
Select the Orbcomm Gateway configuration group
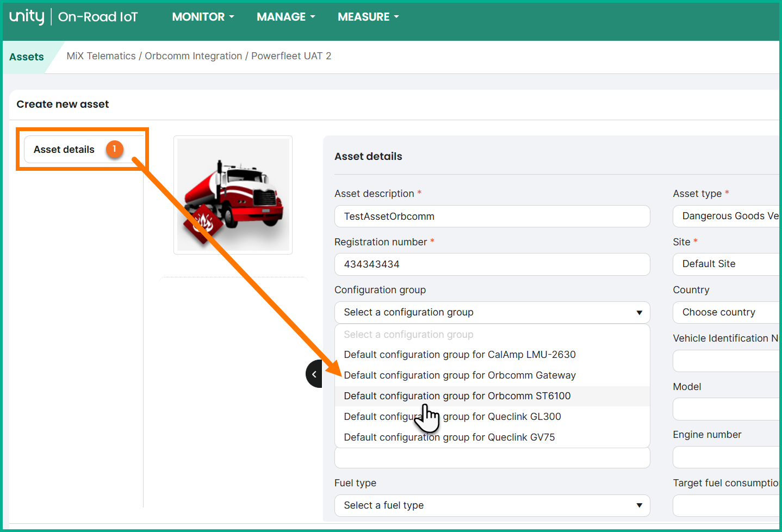click(460, 375)
